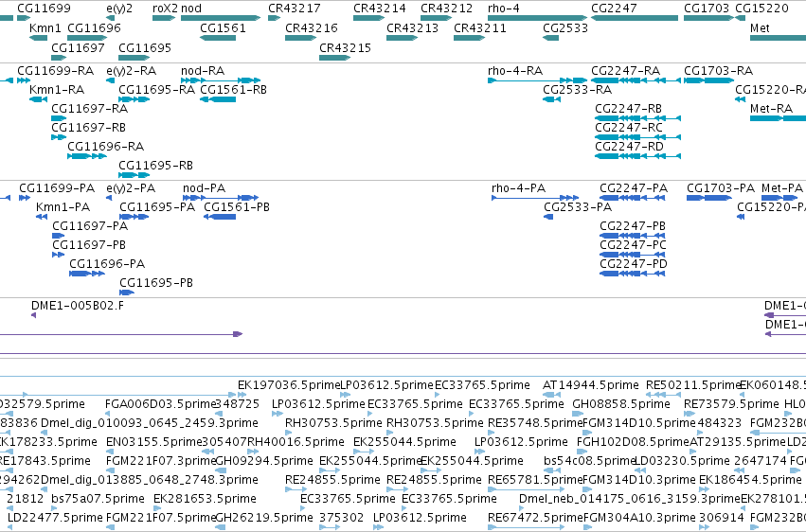The height and width of the screenshot is (532, 806).
Task: Click the rho-4-PA protein label
Action: point(518,188)
